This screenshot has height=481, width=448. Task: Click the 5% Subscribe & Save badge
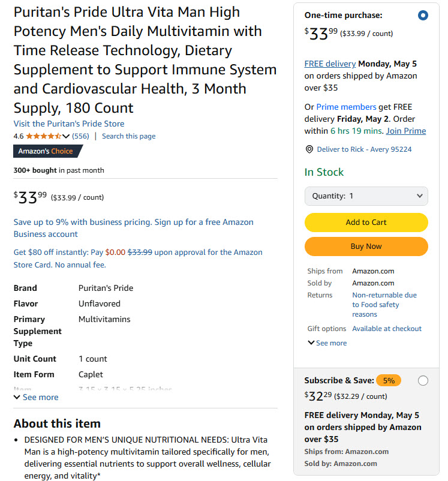[389, 381]
